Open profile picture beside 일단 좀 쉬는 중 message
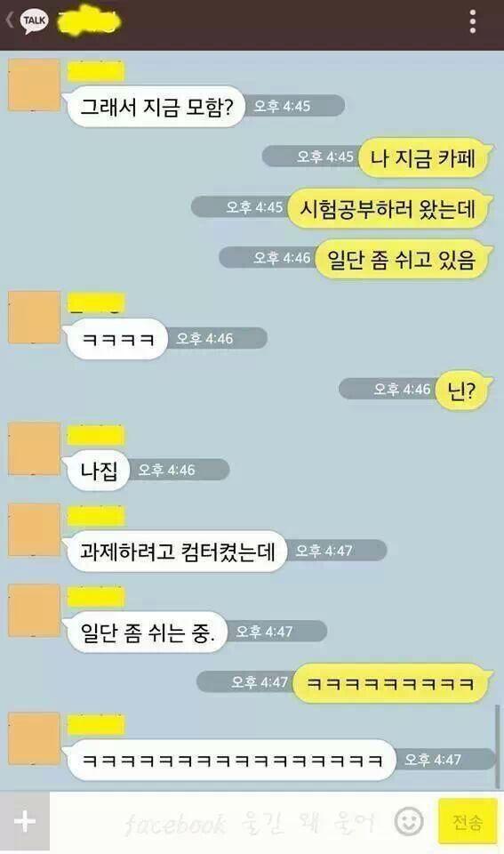Image resolution: width=504 pixels, height=854 pixels. (34, 610)
